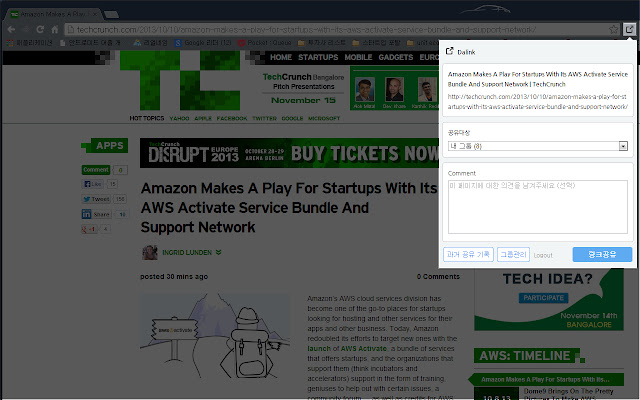Open GADGETS in TechCrunch navigation

396,57
